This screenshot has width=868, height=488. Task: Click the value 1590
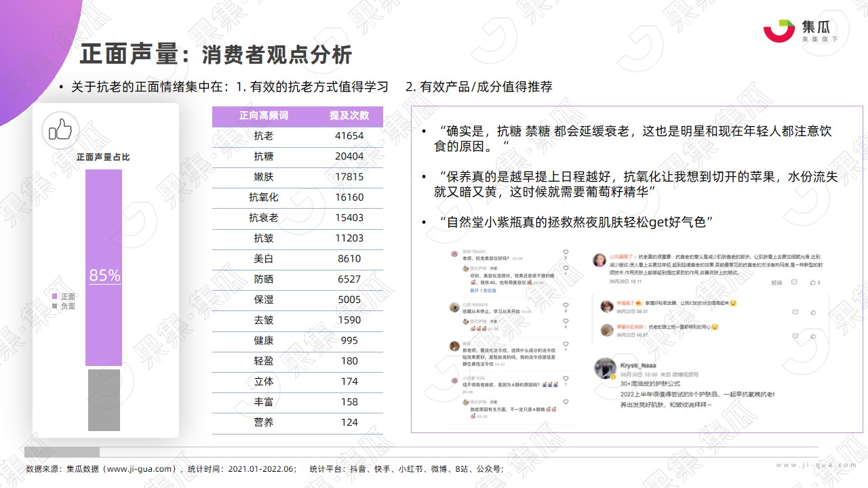[x=349, y=320]
